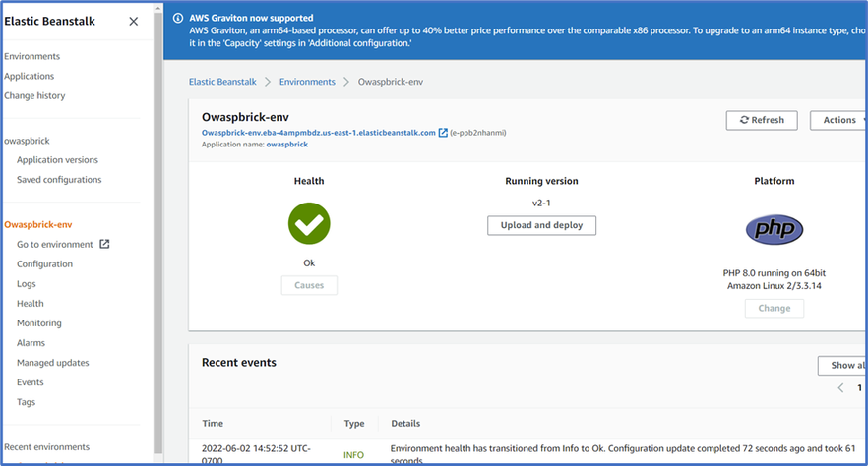Click the green health OK checkmark icon
The height and width of the screenshot is (466, 868).
309,223
